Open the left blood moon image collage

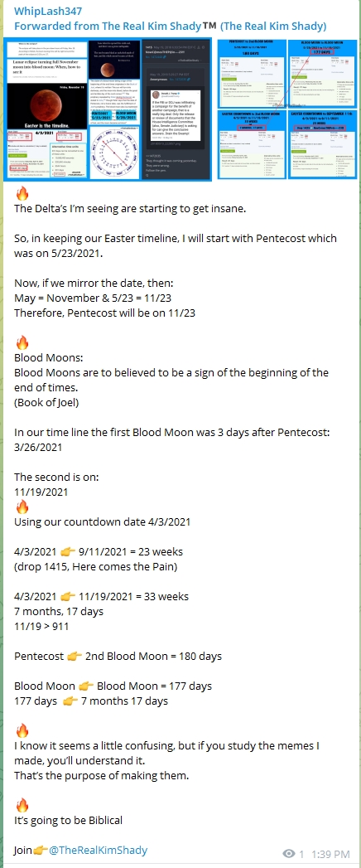coord(108,109)
